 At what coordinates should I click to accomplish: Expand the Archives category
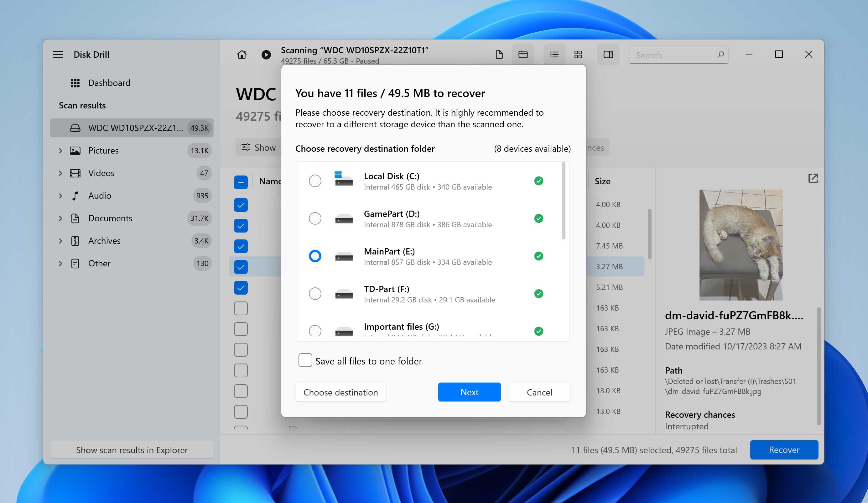point(60,240)
